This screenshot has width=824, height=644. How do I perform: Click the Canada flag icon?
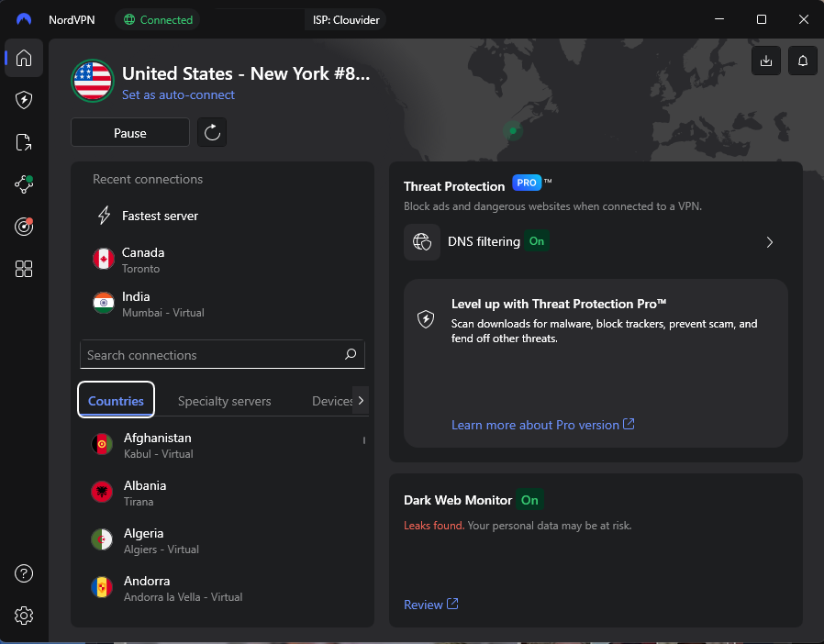click(104, 259)
